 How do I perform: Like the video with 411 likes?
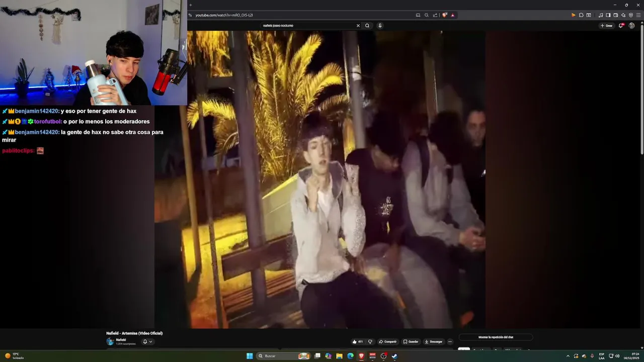pos(358,341)
